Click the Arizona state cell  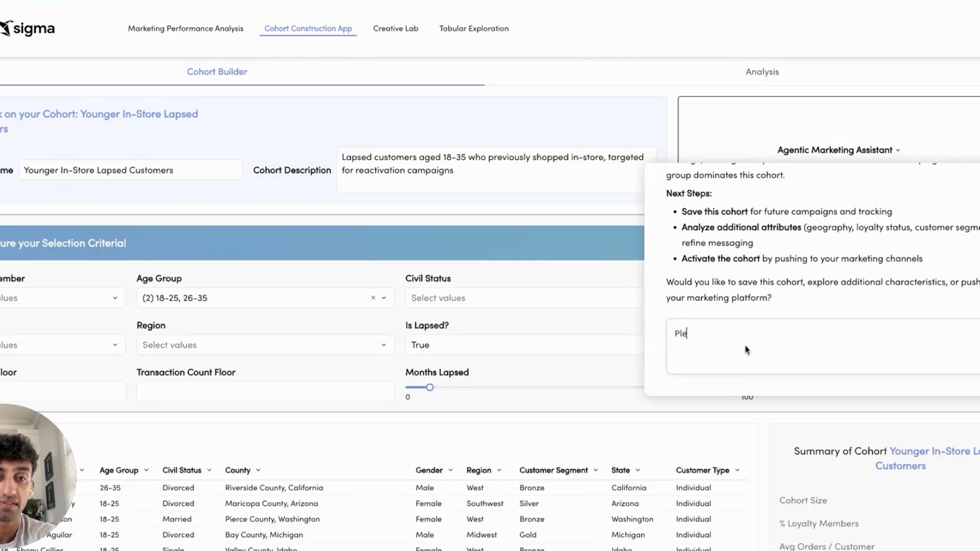click(x=625, y=504)
